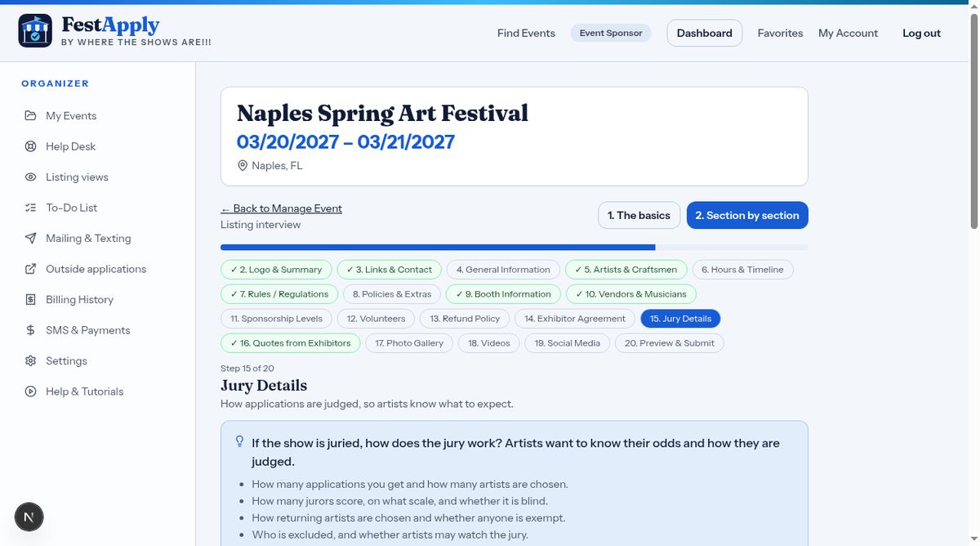Select step 5. Artists & Craftsmen
Image resolution: width=980 pixels, height=546 pixels.
point(626,270)
